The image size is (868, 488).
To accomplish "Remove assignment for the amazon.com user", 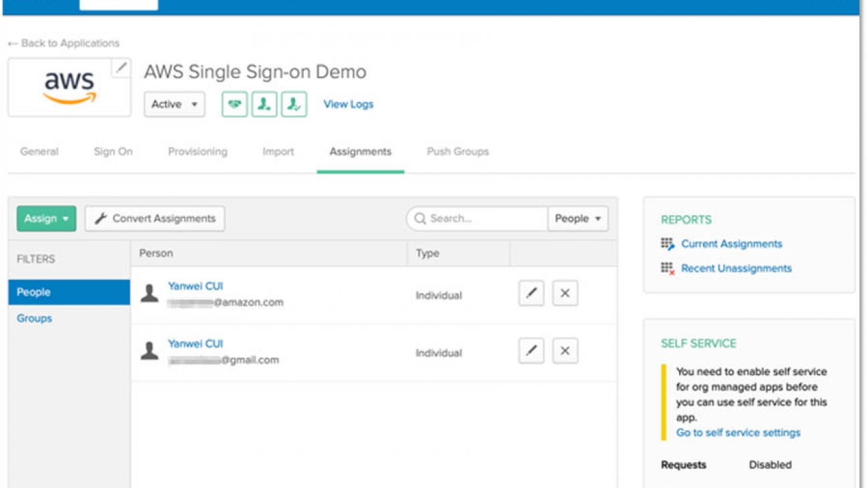I will tap(565, 294).
